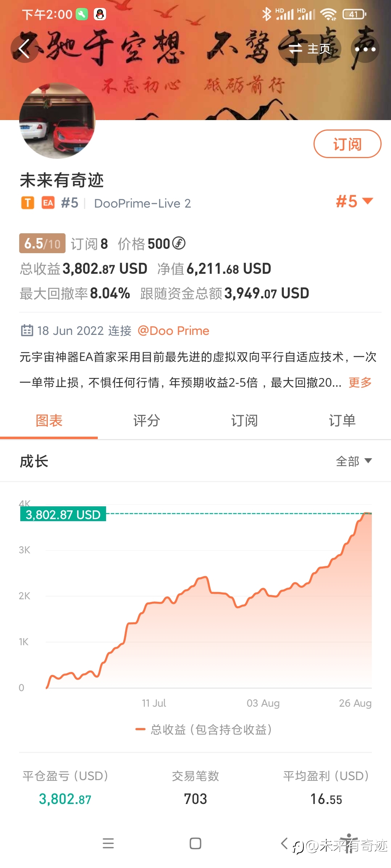Tap the back arrow icon
The width and height of the screenshot is (391, 868).
click(x=24, y=49)
